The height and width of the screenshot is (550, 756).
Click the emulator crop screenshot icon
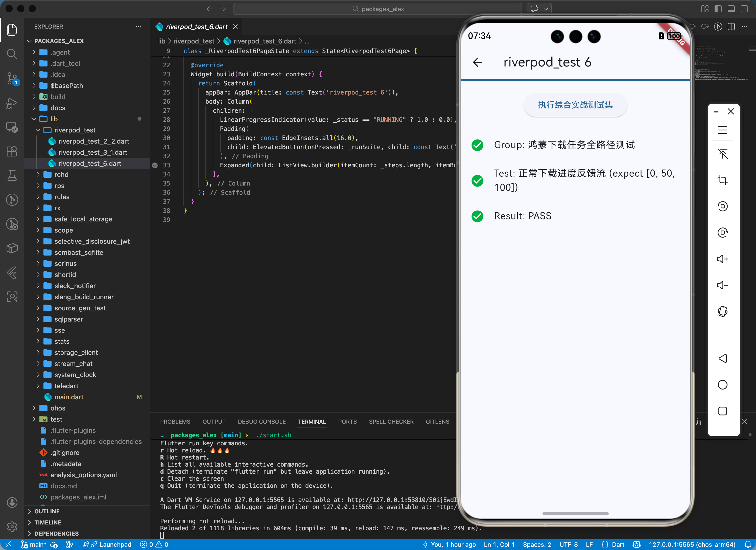point(722,180)
